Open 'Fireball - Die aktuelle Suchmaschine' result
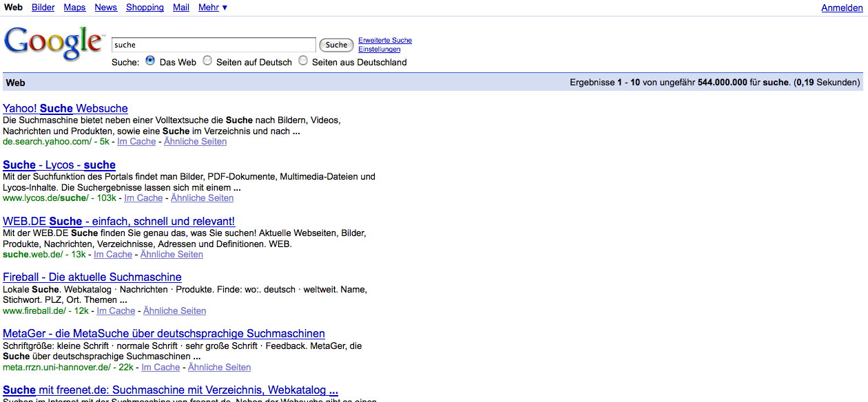The image size is (868, 402). [x=92, y=277]
